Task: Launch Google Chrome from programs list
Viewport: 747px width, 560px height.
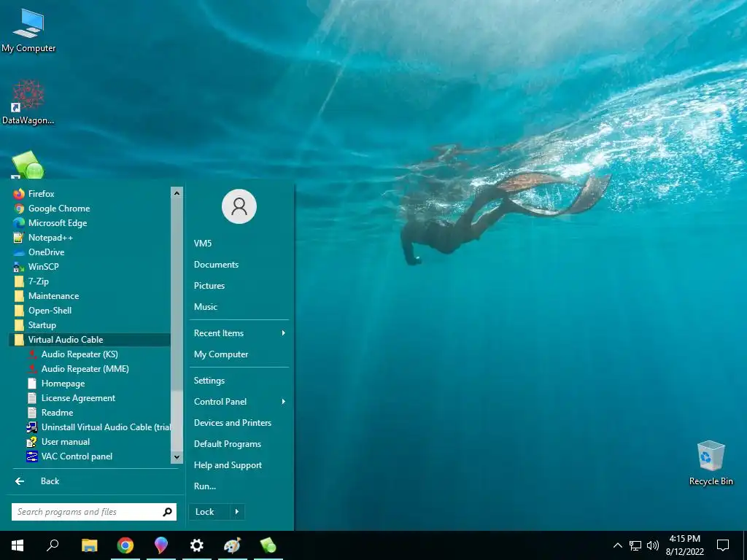Action: click(x=90, y=209)
